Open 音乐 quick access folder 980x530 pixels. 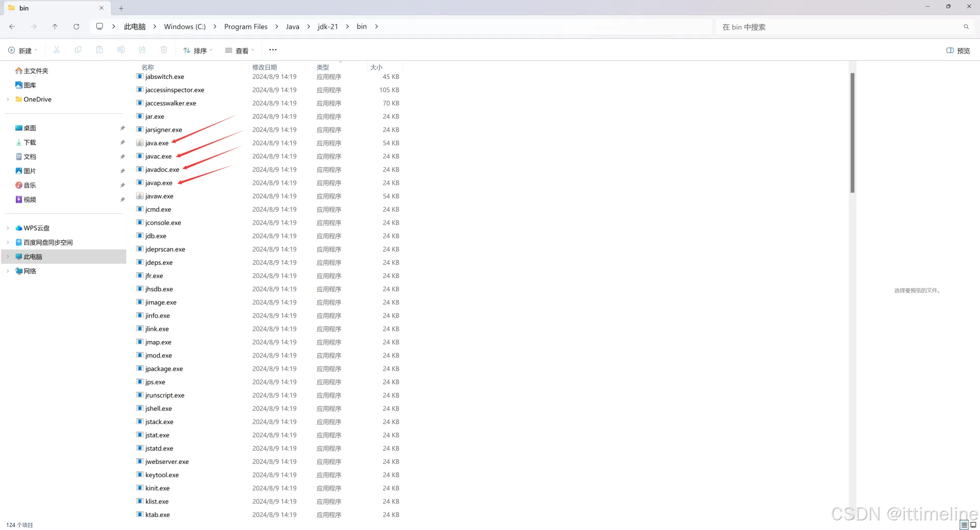coord(25,185)
